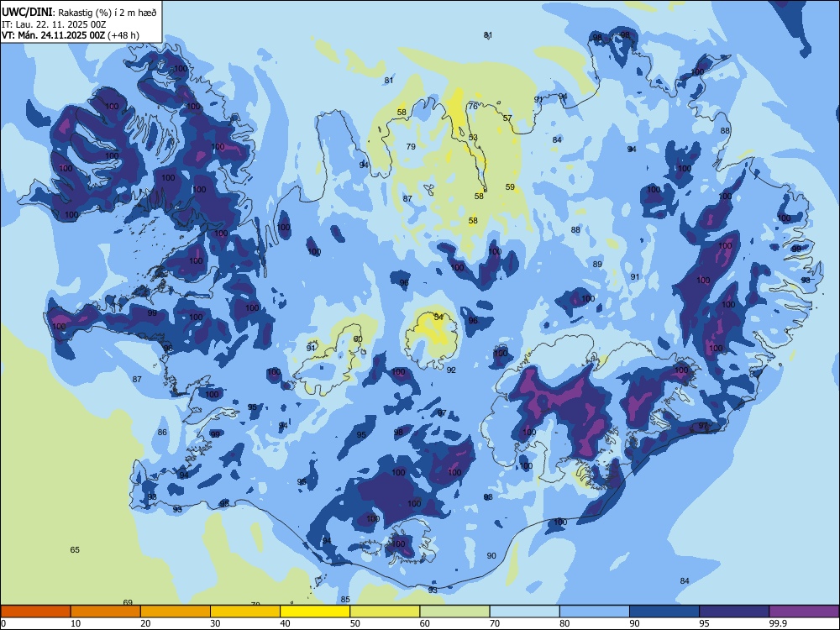Click the 'VT: Mán. 24.11.2025 00Z' line
Image resolution: width=840 pixels, height=630 pixels.
pyautogui.click(x=54, y=35)
